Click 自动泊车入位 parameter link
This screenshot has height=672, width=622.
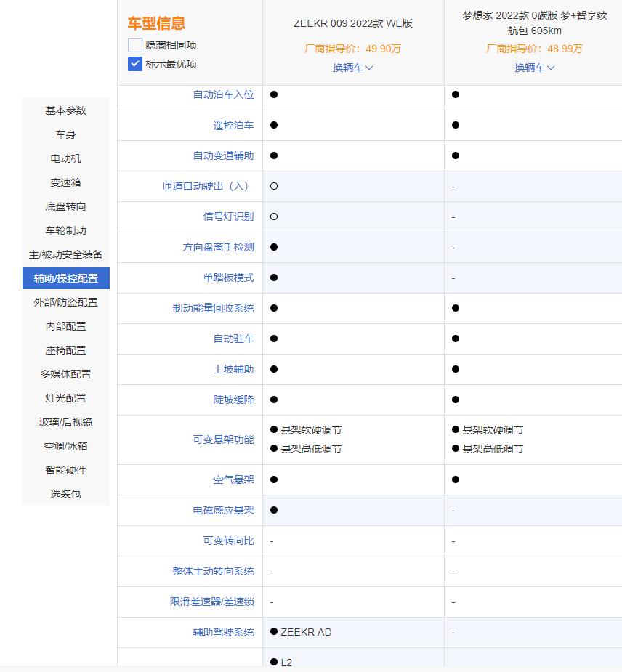click(224, 94)
